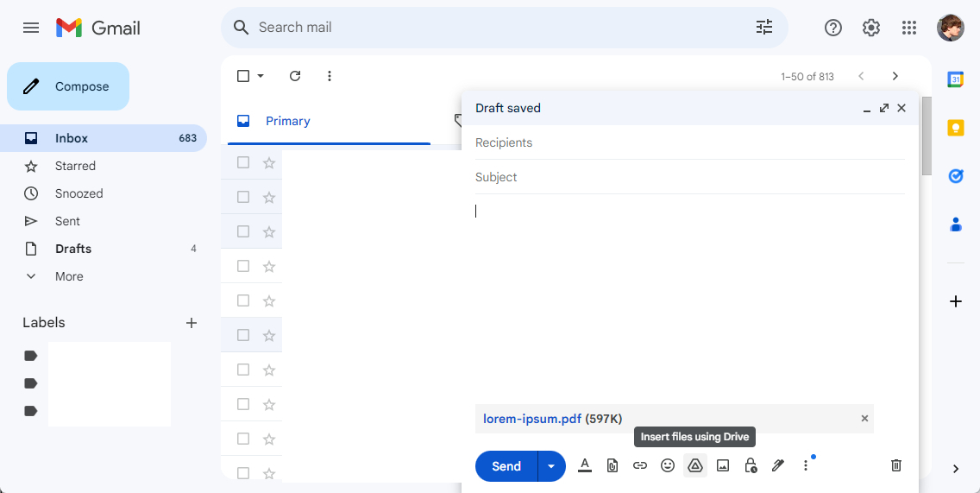The height and width of the screenshot is (493, 980).
Task: Expand More in left sidebar
Action: pos(69,276)
